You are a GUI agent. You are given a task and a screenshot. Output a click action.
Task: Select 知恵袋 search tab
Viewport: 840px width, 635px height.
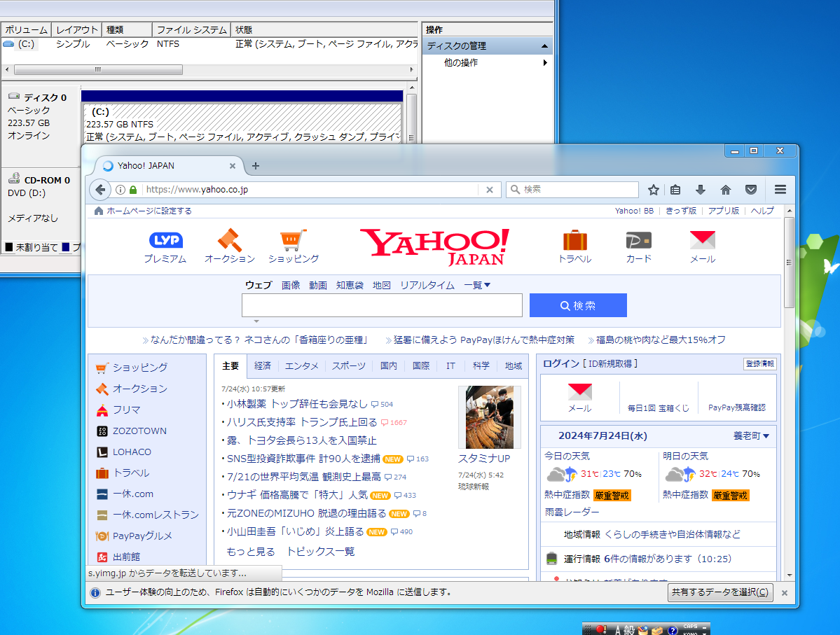coord(350,286)
